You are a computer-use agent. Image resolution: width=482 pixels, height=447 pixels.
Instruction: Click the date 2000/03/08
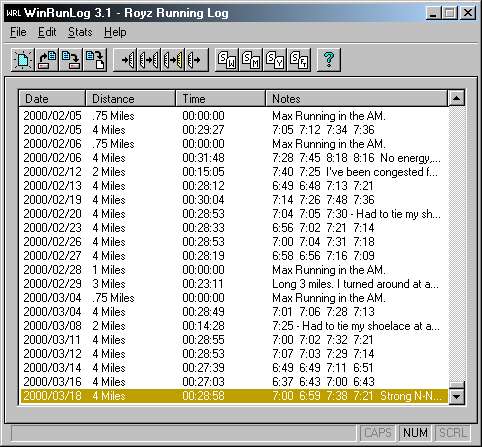pos(52,326)
